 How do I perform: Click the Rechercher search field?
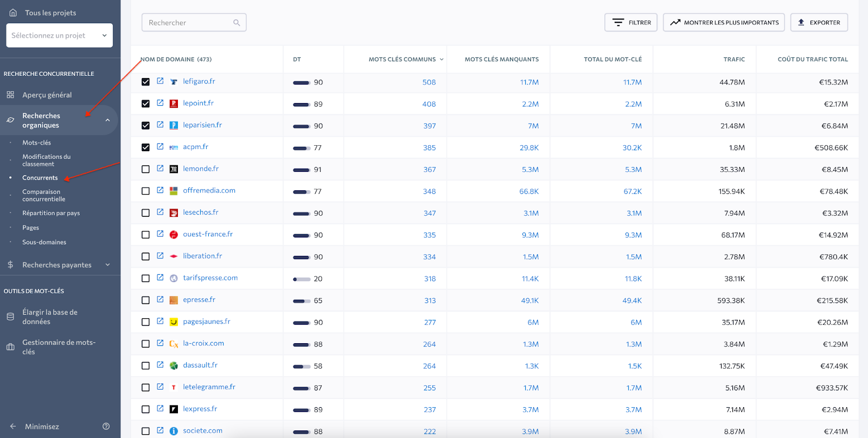click(x=194, y=22)
